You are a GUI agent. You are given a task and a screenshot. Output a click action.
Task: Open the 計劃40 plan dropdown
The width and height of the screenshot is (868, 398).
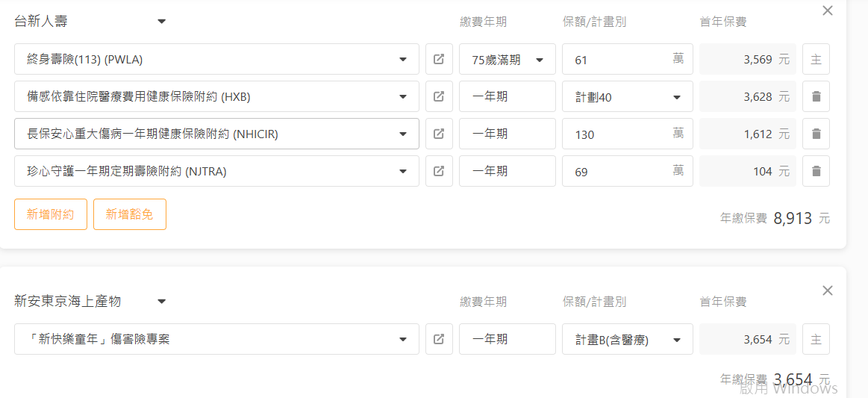click(x=627, y=96)
